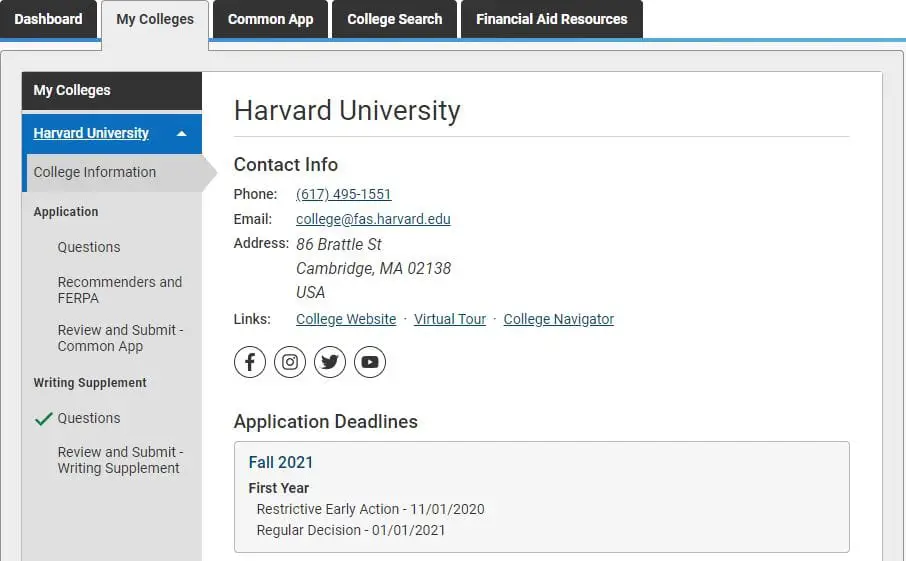Switch to the Dashboard tab
This screenshot has height=561, width=906.
pyautogui.click(x=48, y=19)
